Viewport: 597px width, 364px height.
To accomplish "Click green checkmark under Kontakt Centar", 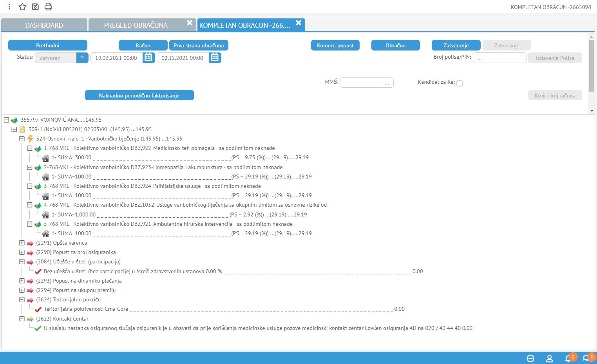I will [38, 328].
